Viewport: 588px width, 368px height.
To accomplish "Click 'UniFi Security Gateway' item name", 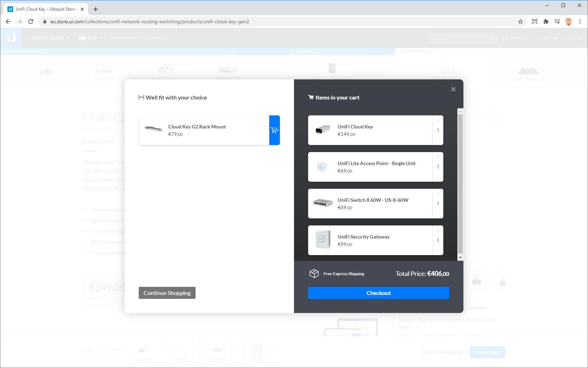I will (364, 237).
